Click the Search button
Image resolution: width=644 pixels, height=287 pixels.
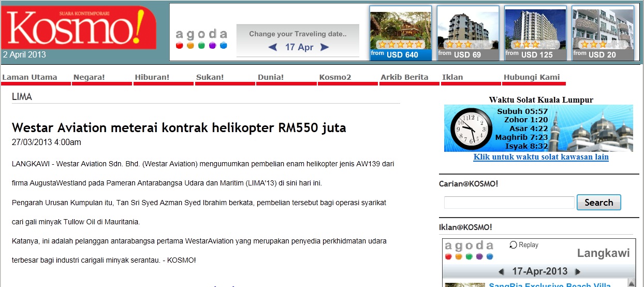[x=599, y=203]
